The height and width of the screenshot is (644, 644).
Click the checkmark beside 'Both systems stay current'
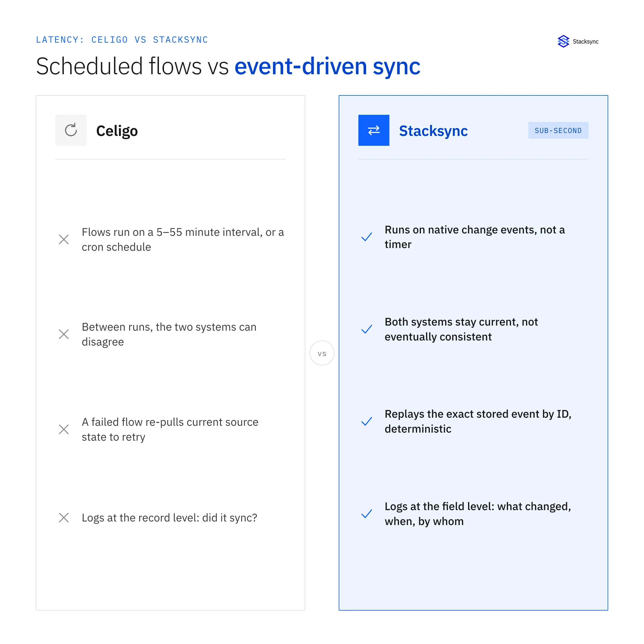[367, 329]
